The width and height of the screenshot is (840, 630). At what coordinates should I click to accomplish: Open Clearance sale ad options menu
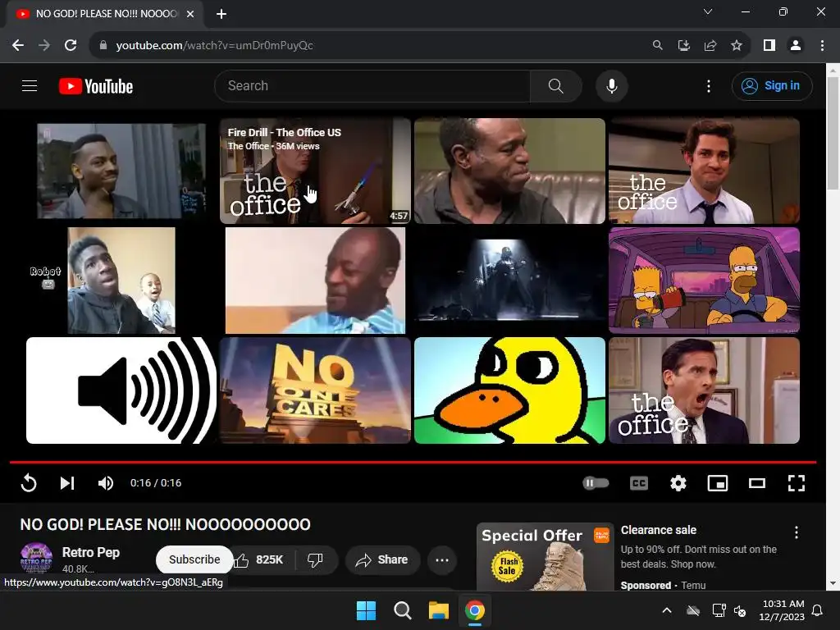796,532
